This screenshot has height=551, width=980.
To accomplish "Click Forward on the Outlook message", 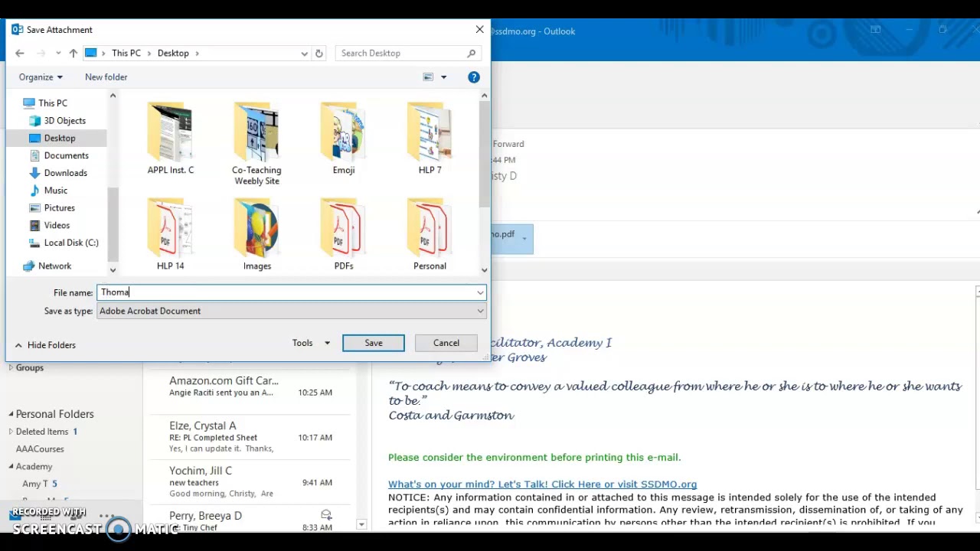I will [508, 144].
